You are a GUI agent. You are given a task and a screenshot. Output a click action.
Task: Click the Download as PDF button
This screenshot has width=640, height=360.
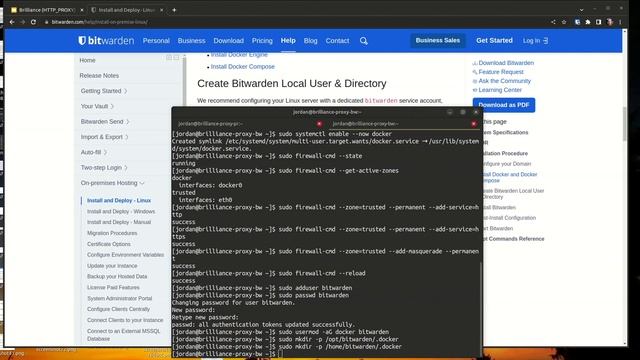click(504, 105)
